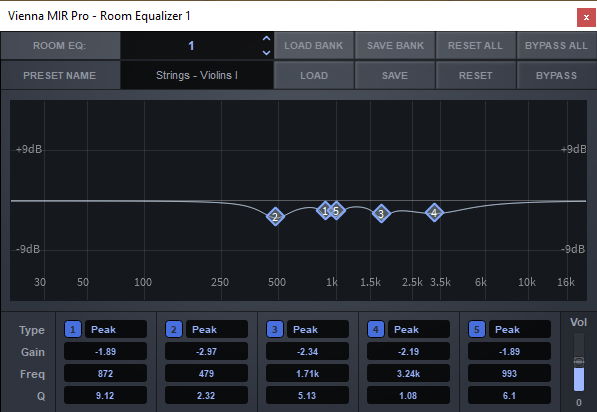The image size is (597, 412).
Task: Click band 2 frequency value 479
Action: pos(206,373)
